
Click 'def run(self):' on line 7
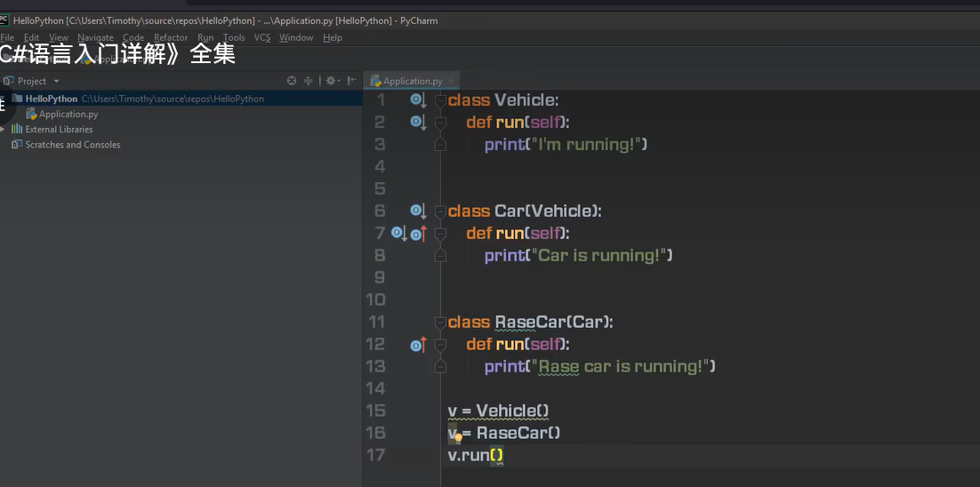(x=518, y=234)
